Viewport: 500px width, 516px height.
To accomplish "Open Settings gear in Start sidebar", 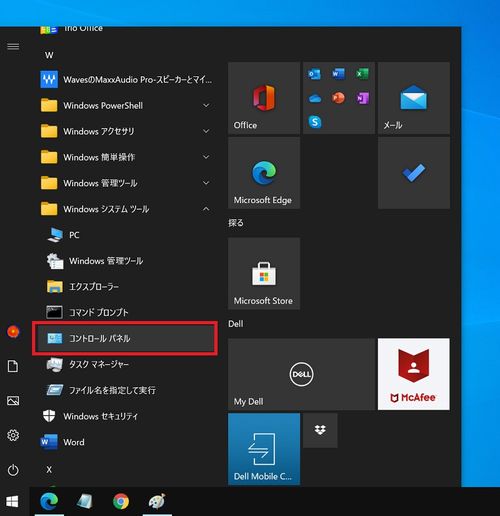I will pos(13,435).
